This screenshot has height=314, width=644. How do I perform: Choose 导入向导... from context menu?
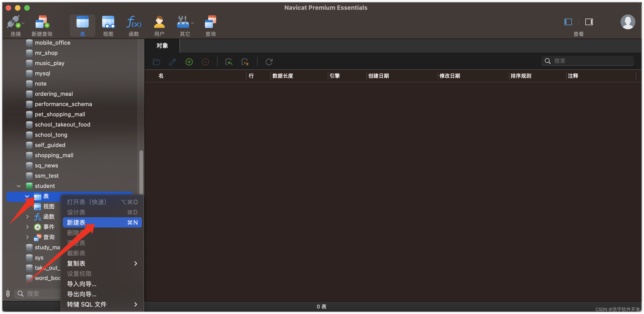[x=102, y=284]
